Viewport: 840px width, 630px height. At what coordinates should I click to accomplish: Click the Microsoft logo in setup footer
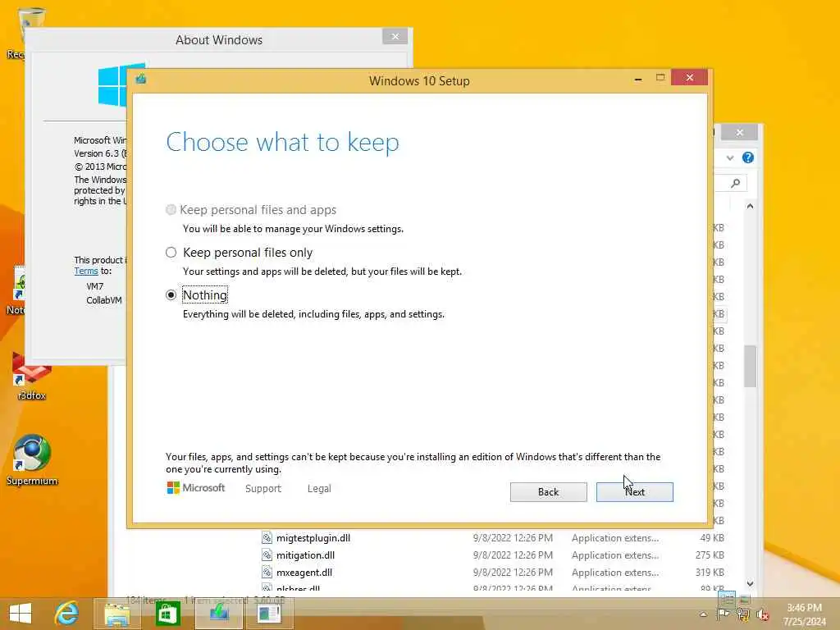(x=195, y=488)
